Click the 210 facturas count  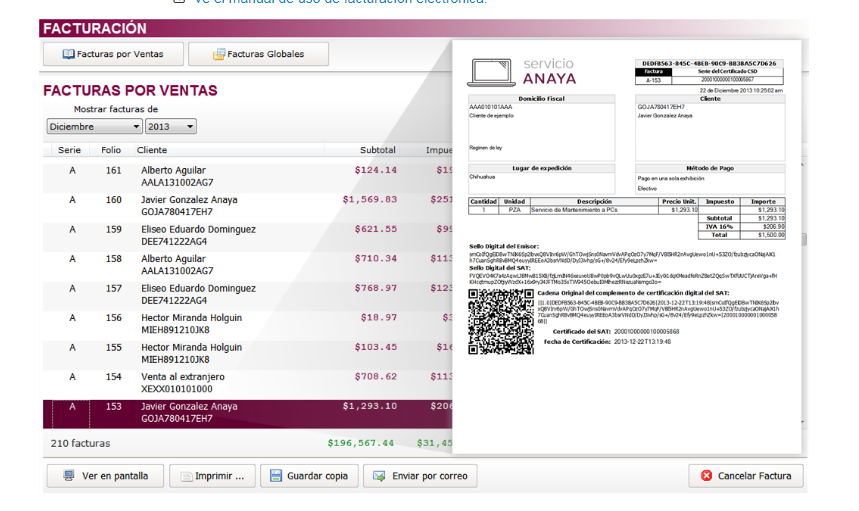(x=81, y=444)
